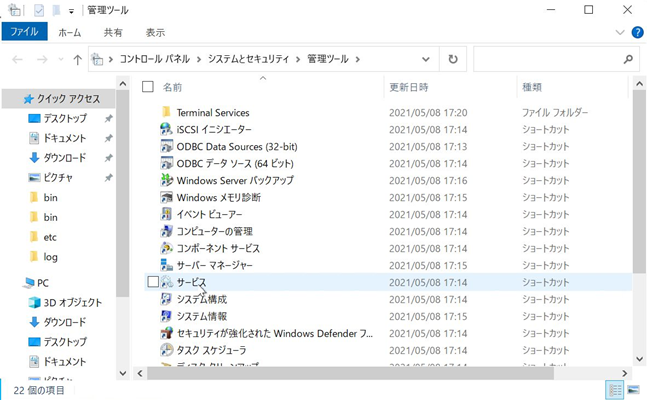Image resolution: width=647 pixels, height=400 pixels.
Task: Click the horizontal scrollbar thumb
Action: (350, 373)
